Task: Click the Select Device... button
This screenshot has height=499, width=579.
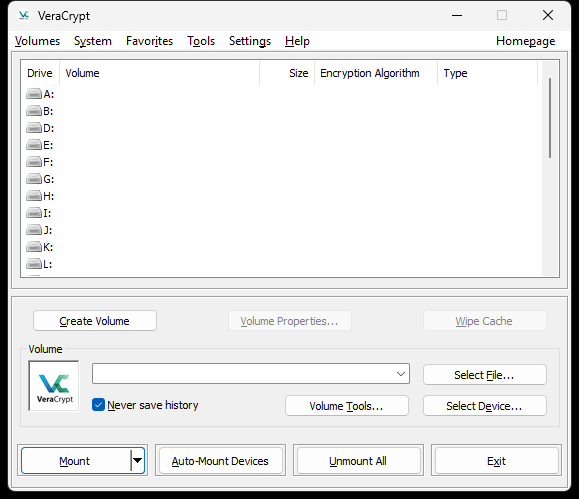Action: 484,406
